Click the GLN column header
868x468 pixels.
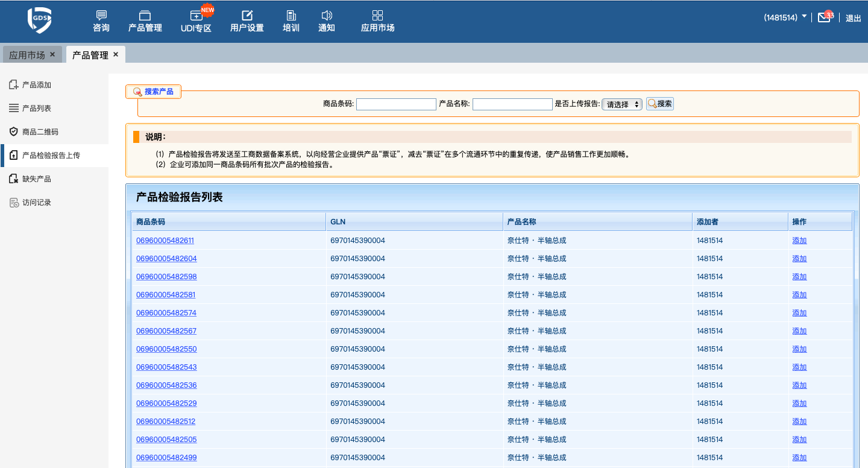(415, 222)
